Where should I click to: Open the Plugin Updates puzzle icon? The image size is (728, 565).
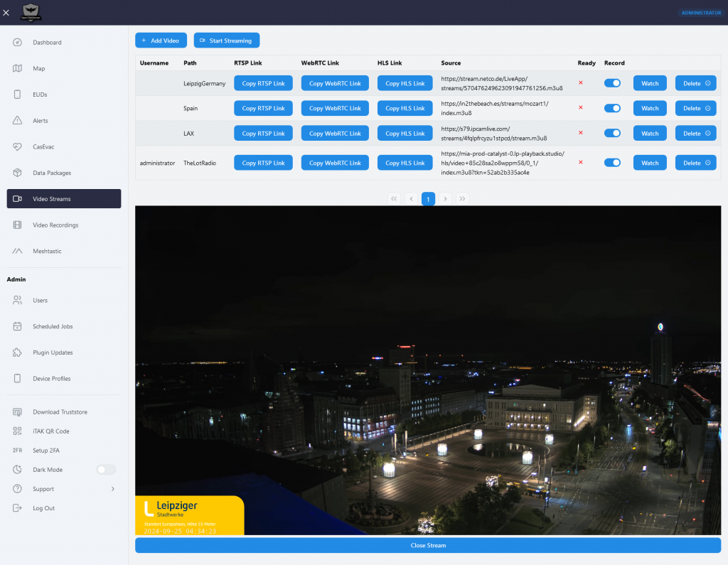pos(17,353)
